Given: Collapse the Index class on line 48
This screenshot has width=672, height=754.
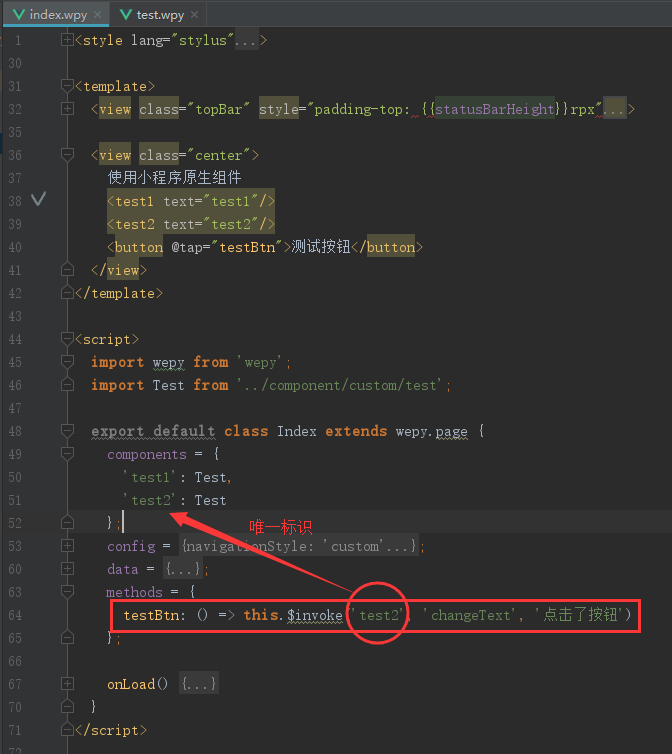Looking at the screenshot, I should tap(67, 431).
